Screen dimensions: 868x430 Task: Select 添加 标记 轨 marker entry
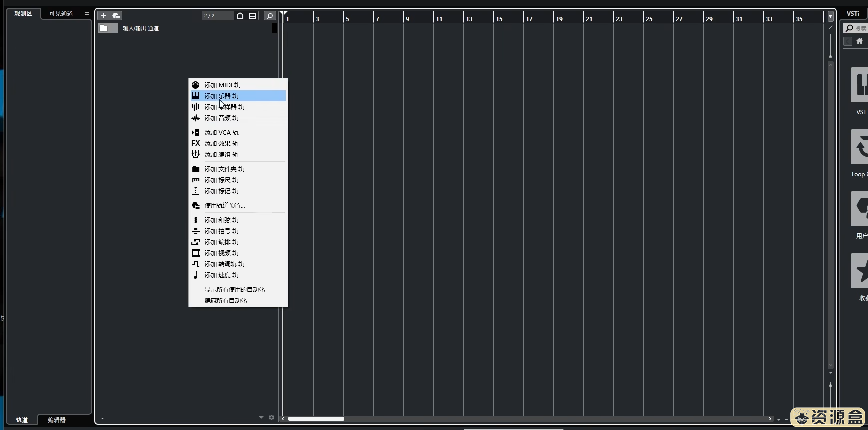(x=238, y=191)
